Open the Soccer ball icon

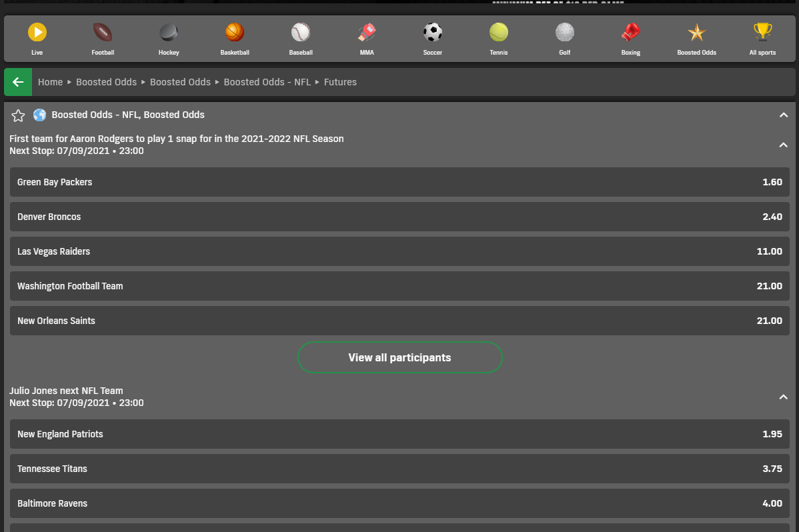(x=433, y=33)
